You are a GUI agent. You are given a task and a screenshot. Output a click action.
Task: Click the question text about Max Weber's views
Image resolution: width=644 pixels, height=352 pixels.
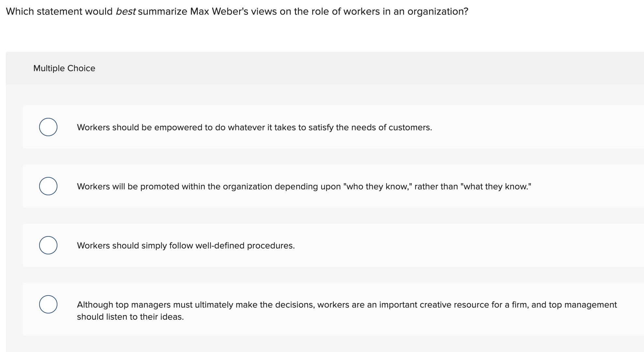[237, 11]
